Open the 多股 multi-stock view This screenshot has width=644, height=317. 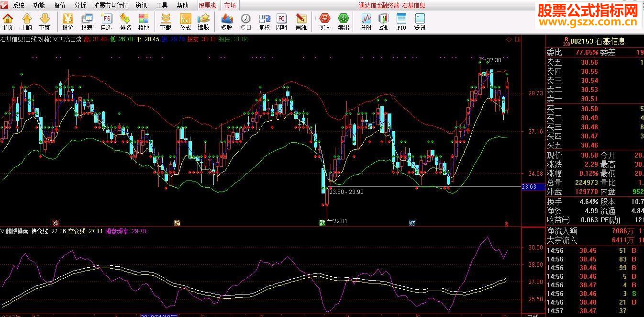pos(227,22)
